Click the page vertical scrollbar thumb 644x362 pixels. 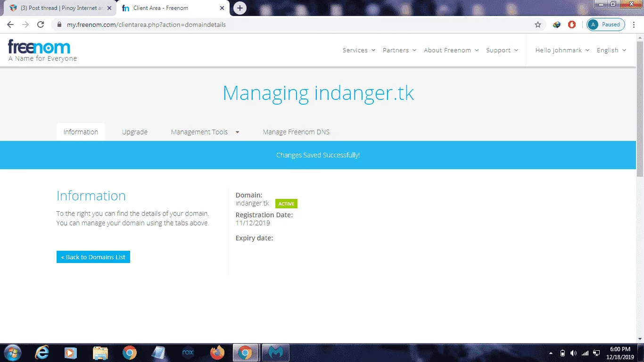point(640,108)
